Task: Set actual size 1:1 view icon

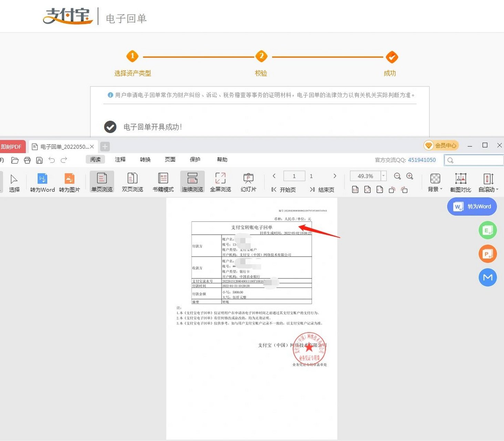Action: tap(355, 189)
